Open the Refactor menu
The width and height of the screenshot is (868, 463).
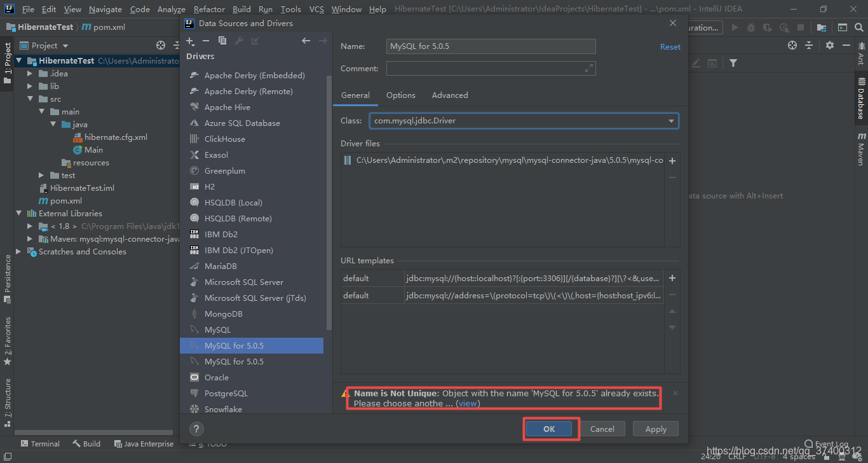pos(209,9)
